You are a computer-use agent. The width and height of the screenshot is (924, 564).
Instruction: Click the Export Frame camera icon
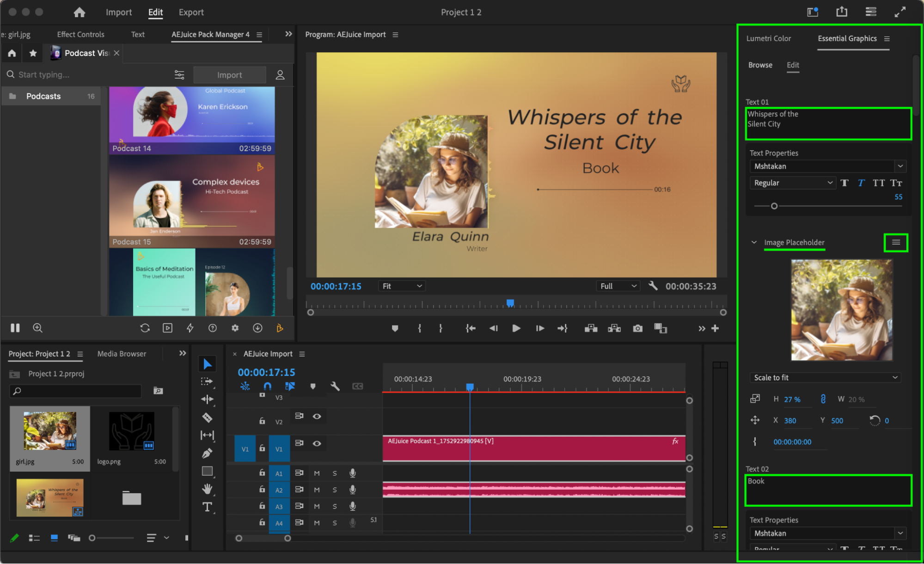[637, 328]
